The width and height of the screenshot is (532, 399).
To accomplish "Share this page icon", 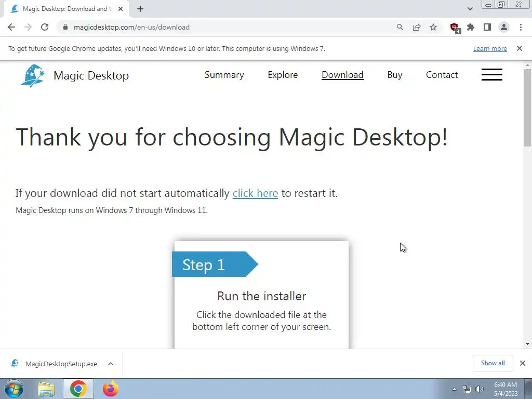I will coord(417,27).
